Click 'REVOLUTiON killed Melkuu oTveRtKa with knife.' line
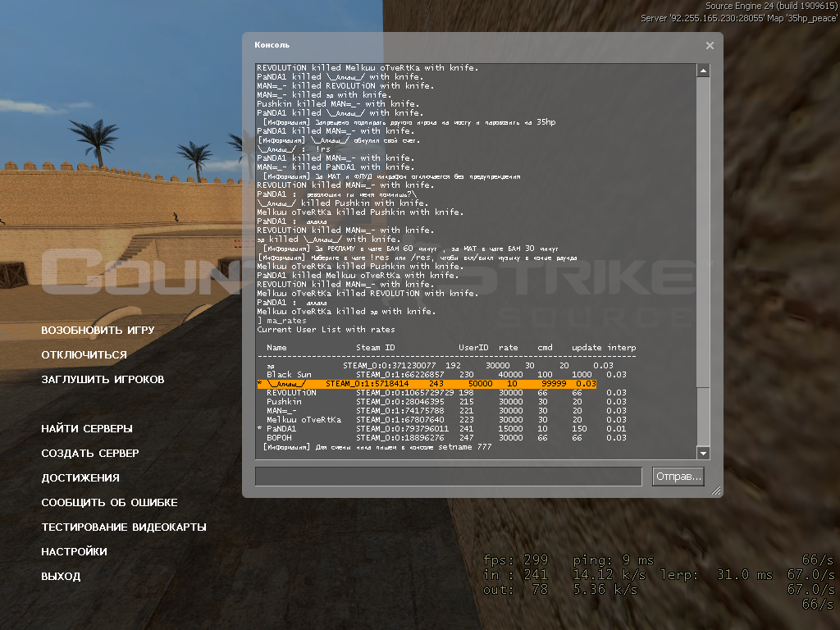Image resolution: width=840 pixels, height=630 pixels. tap(367, 68)
